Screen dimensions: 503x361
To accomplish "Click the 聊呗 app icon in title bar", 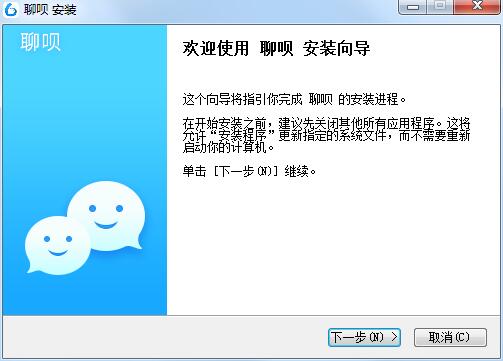I will click(11, 9).
